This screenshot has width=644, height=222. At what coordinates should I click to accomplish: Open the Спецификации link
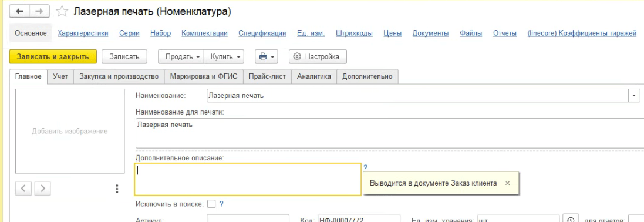262,33
